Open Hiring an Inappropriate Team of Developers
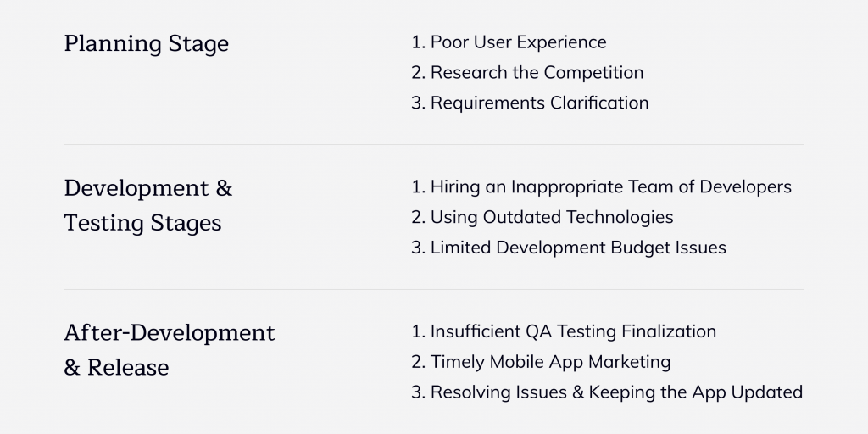 click(601, 187)
